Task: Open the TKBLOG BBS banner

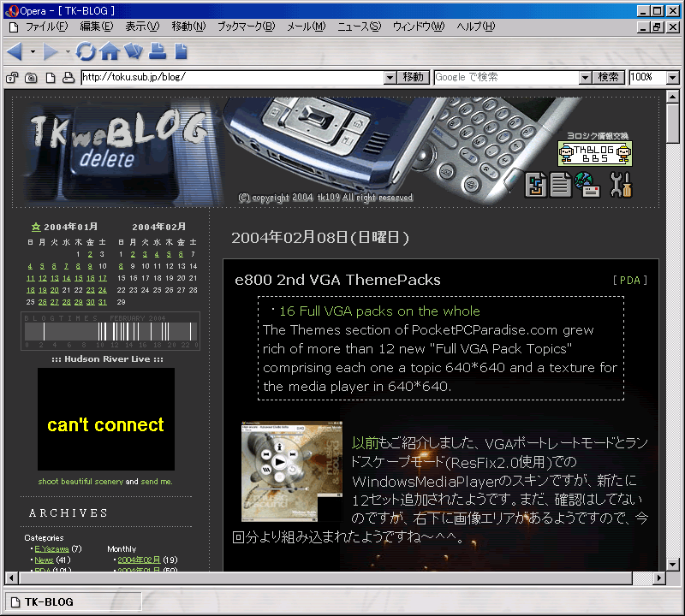Action: tap(594, 153)
